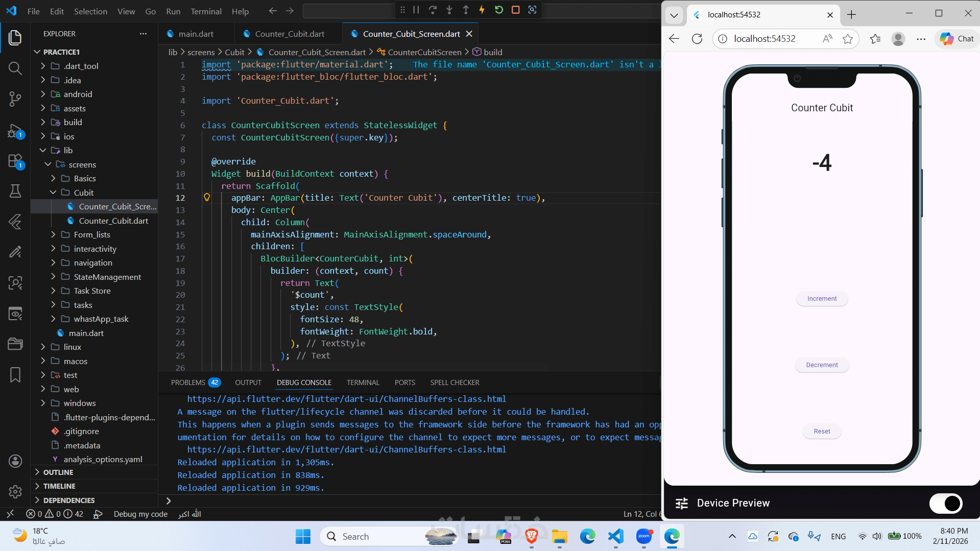Open the Search view in the activity bar
The width and height of the screenshot is (980, 551).
point(15,68)
